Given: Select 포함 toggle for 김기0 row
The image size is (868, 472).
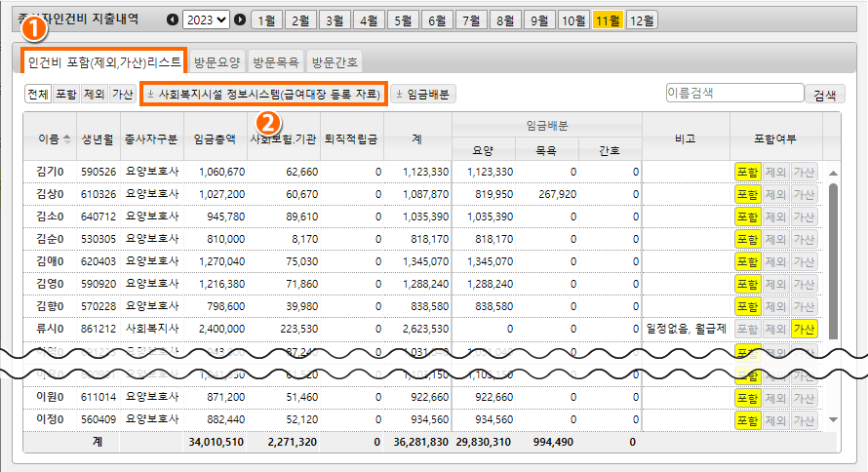Looking at the screenshot, I should point(746,172).
